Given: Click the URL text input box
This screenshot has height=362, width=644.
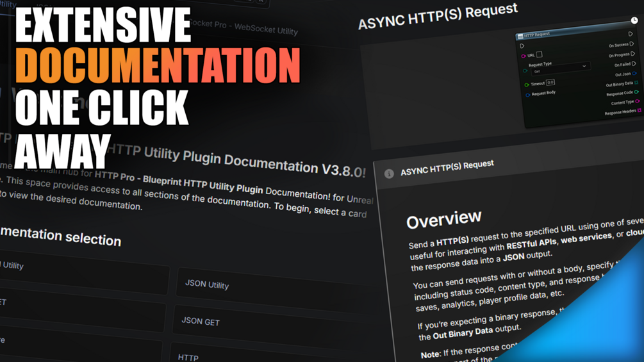Looking at the screenshot, I should pos(540,54).
